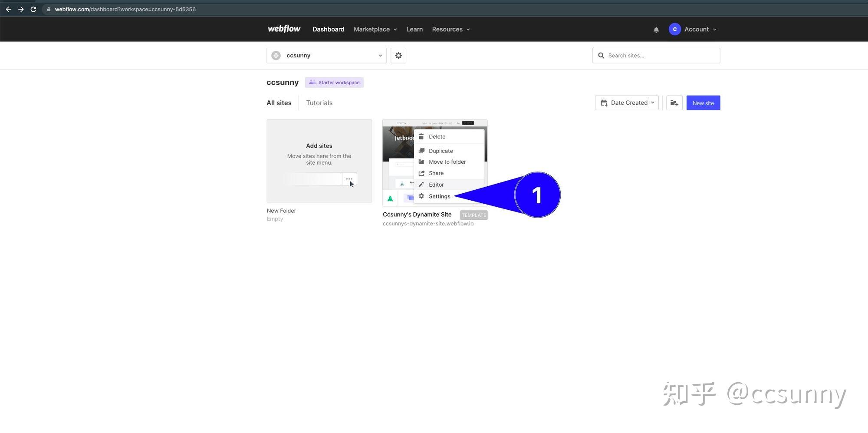The image size is (868, 433).
Task: Click the Empty label under New Folder
Action: coord(275,219)
